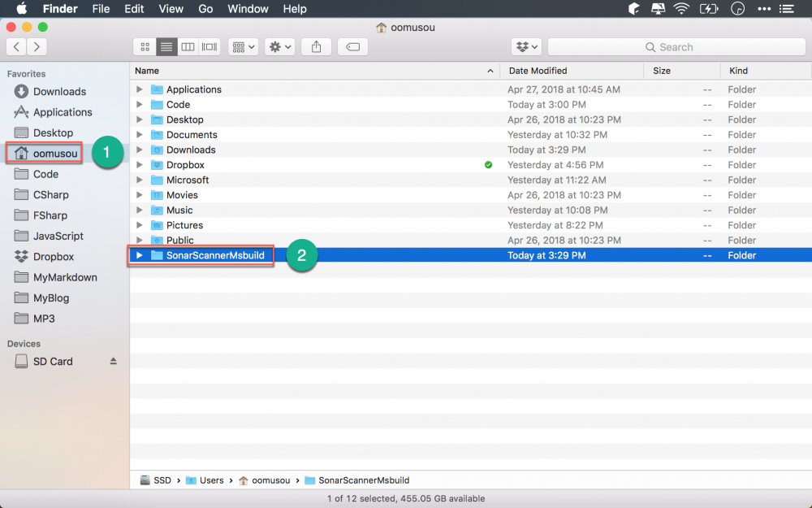This screenshot has height=508, width=812.
Task: Open the Go menu
Action: tap(205, 9)
